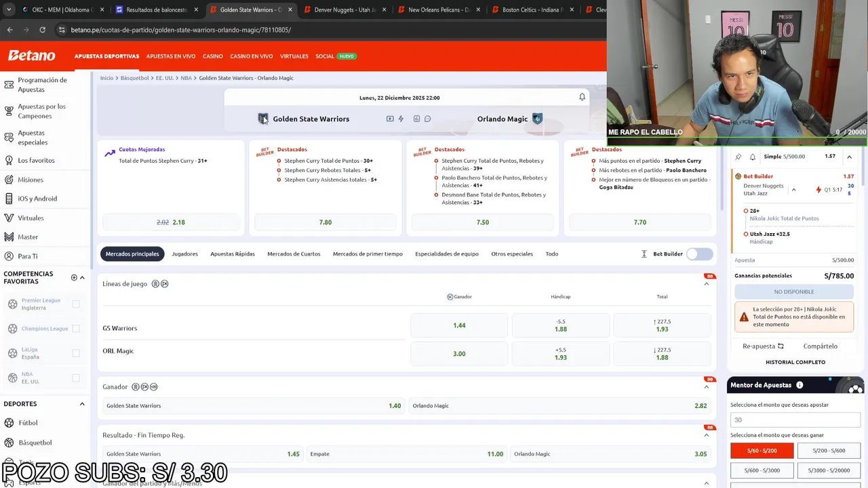Image resolution: width=868 pixels, height=488 pixels.
Task: Click Orlando Magic team logo
Action: [x=538, y=119]
